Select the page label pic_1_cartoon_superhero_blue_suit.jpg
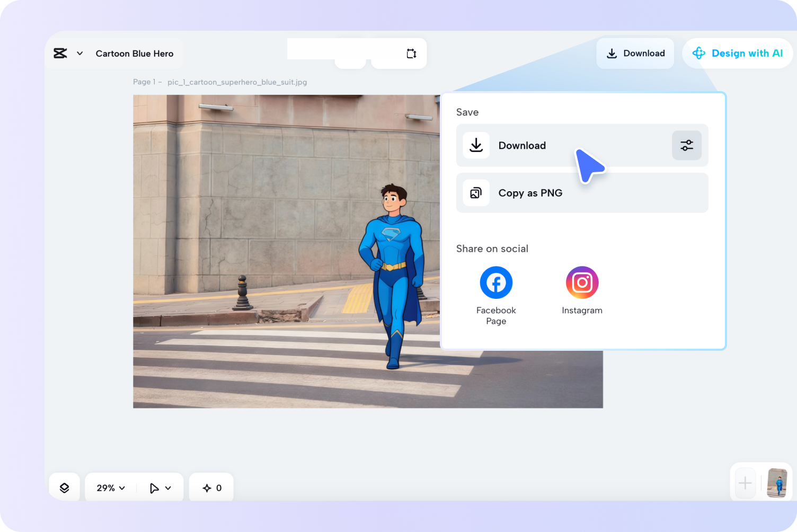The width and height of the screenshot is (797, 532). point(237,82)
